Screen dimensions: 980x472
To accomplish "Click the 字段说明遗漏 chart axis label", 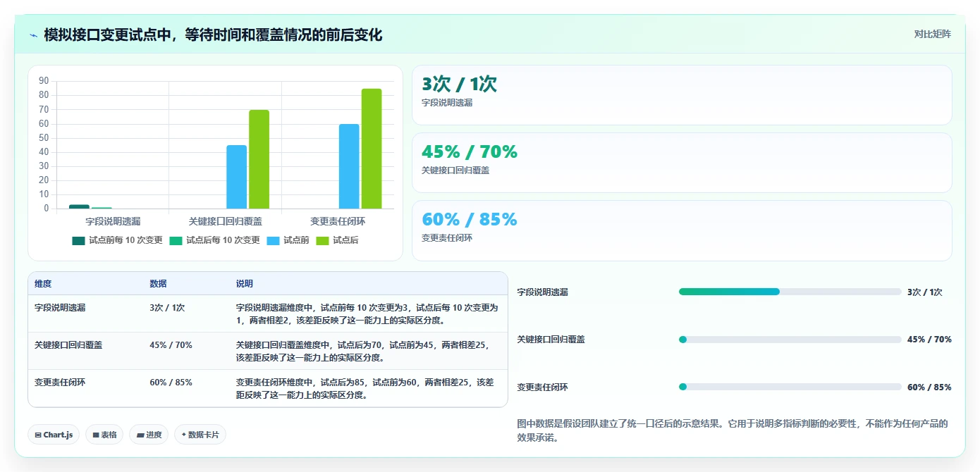I will (x=113, y=221).
